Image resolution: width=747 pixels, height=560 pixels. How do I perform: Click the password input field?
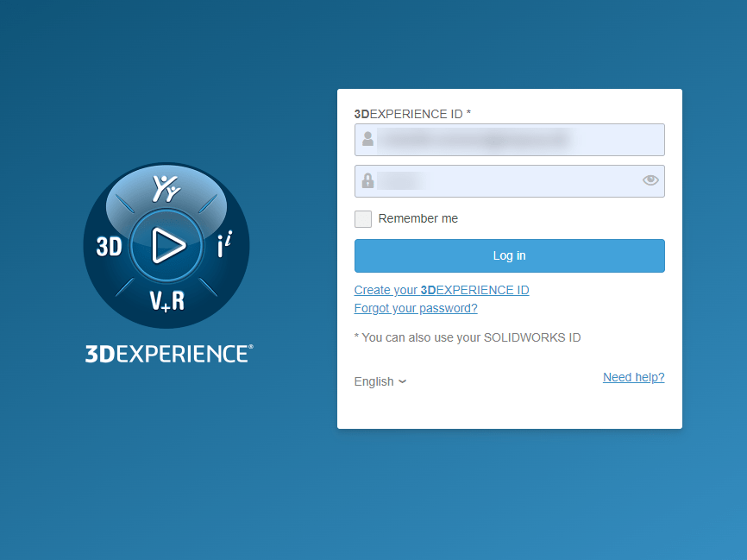click(509, 181)
